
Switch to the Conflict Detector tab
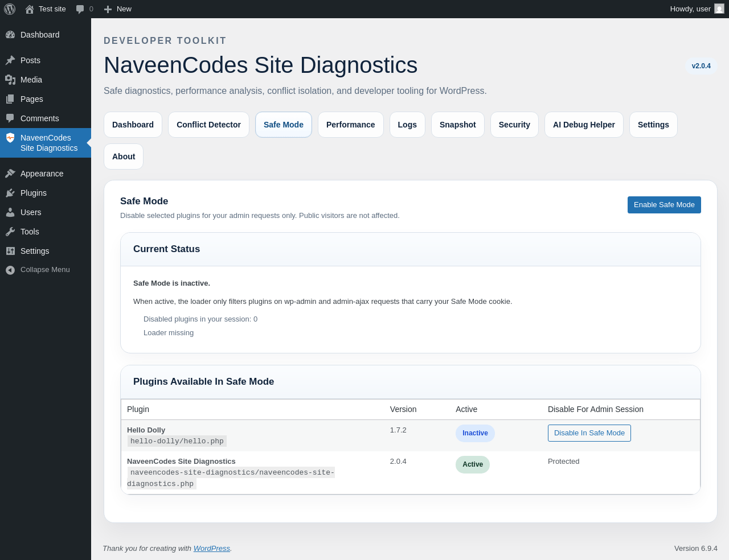point(208,125)
